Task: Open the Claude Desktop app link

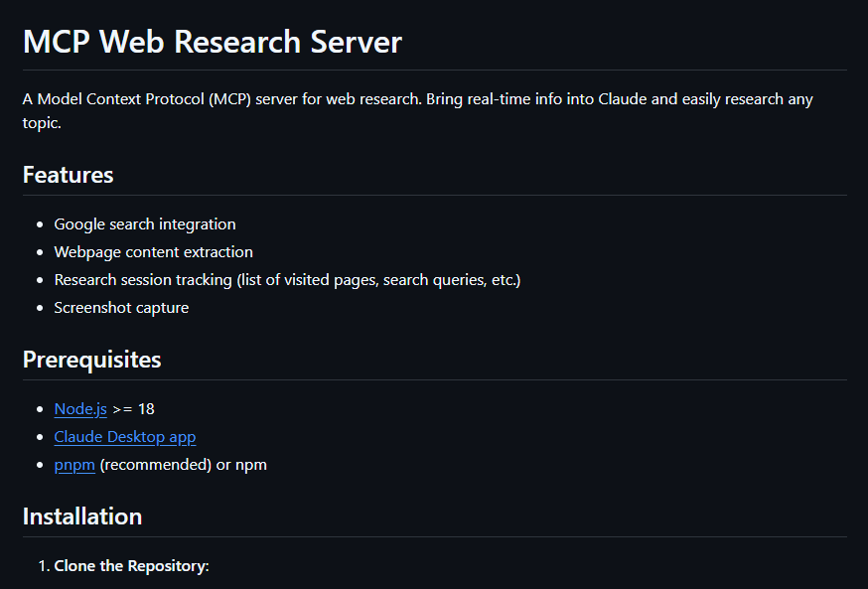Action: (x=125, y=437)
